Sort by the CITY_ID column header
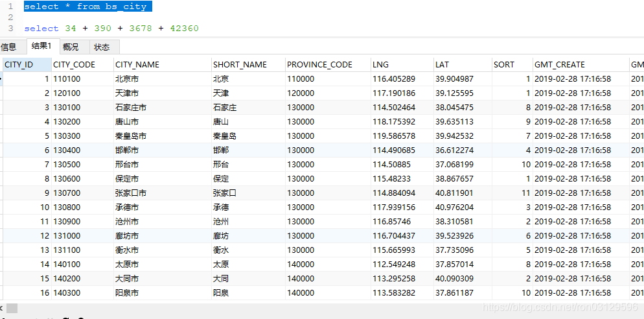This screenshot has width=644, height=319. [27, 65]
